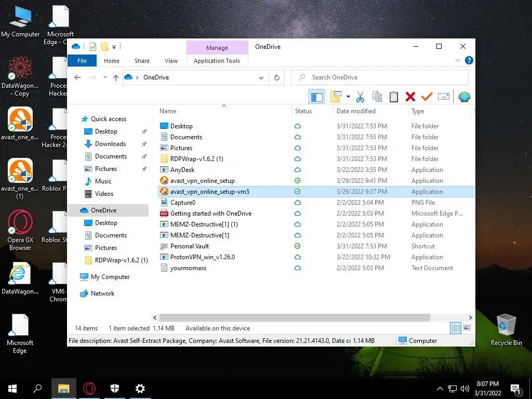Open the Application Tools tab
Screen dimensions: 532x399
coord(217,61)
